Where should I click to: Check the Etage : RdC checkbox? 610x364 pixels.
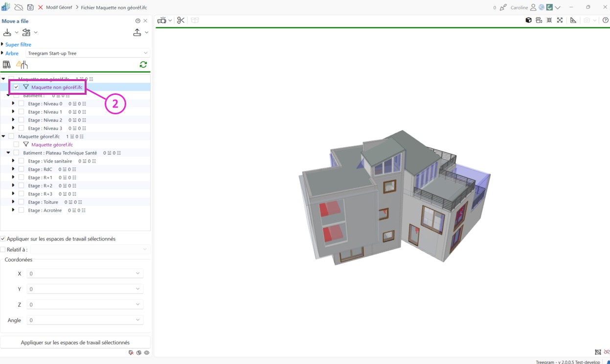point(21,169)
